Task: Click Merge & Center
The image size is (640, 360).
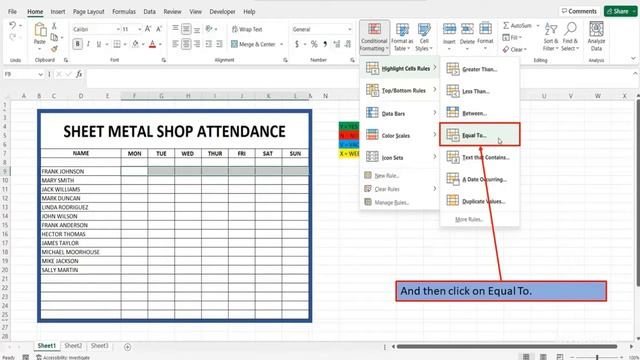Action: tap(253, 44)
